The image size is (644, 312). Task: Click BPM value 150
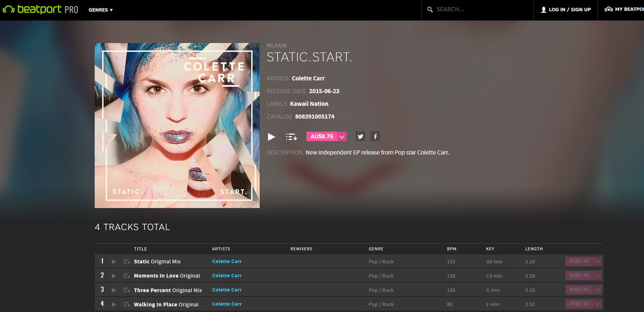tap(451, 290)
